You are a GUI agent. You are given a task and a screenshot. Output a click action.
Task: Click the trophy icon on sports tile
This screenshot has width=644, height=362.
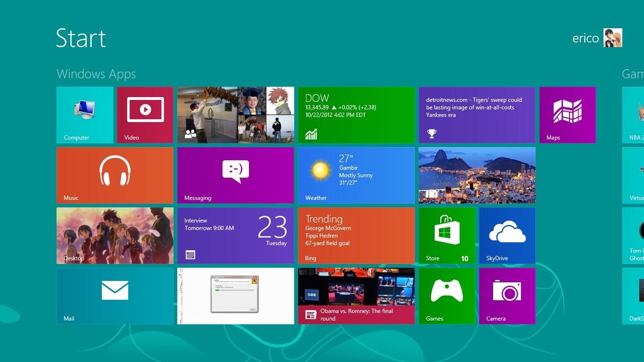[431, 133]
